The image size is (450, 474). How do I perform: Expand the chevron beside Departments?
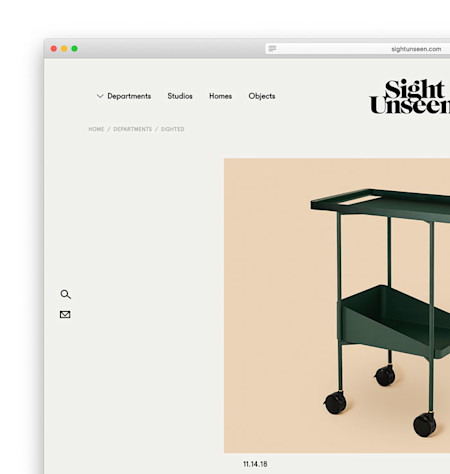pos(100,96)
